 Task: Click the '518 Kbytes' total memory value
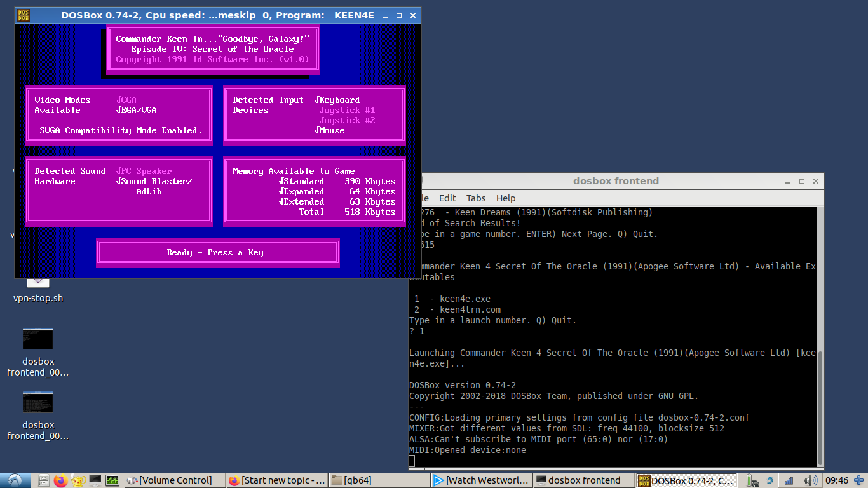[370, 212]
